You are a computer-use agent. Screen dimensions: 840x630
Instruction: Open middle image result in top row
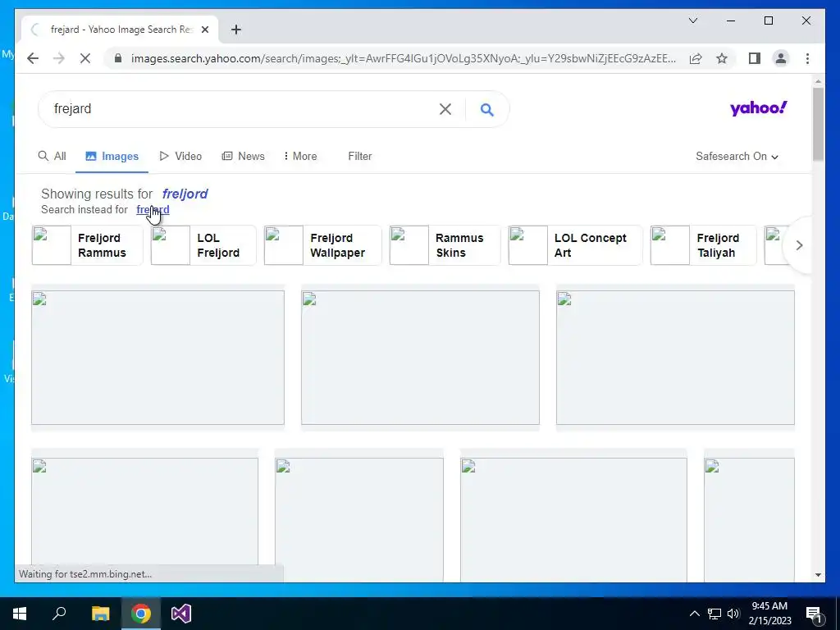[420, 358]
